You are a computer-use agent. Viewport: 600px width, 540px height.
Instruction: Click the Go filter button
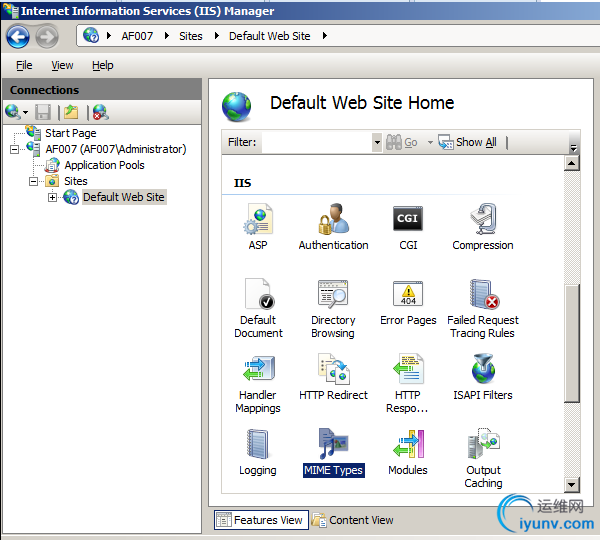pos(402,142)
